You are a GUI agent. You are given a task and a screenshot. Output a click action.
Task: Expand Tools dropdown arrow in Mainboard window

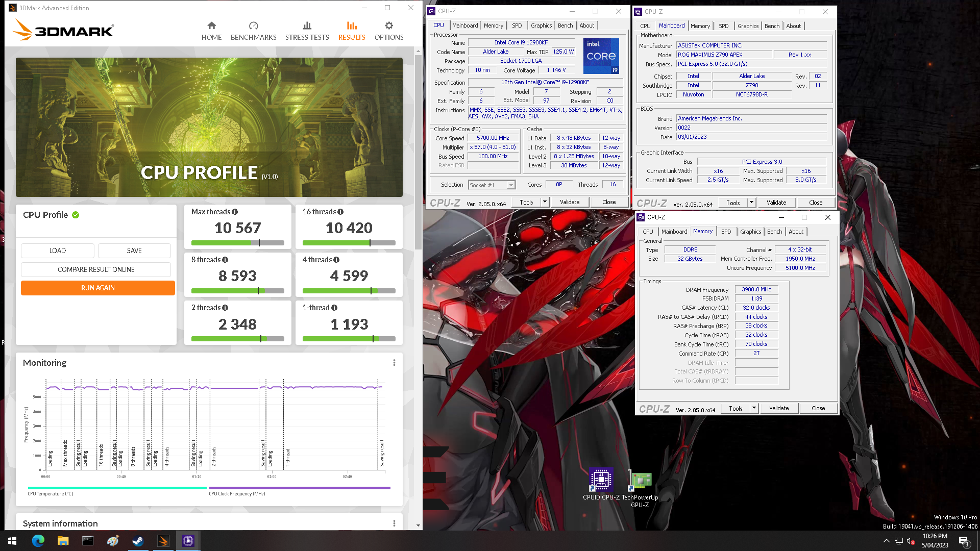[751, 203]
